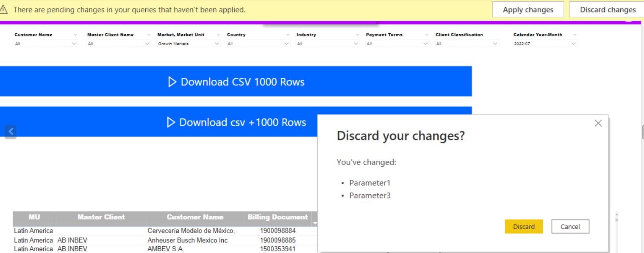The width and height of the screenshot is (644, 253).
Task: Open the Customer Name All dropdown
Action: click(46, 44)
